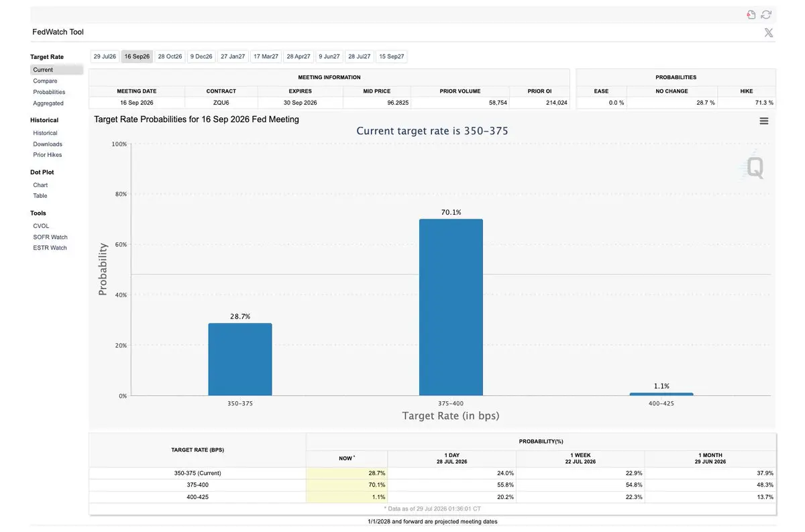Open the Dot Plot Table link

pyautogui.click(x=40, y=196)
